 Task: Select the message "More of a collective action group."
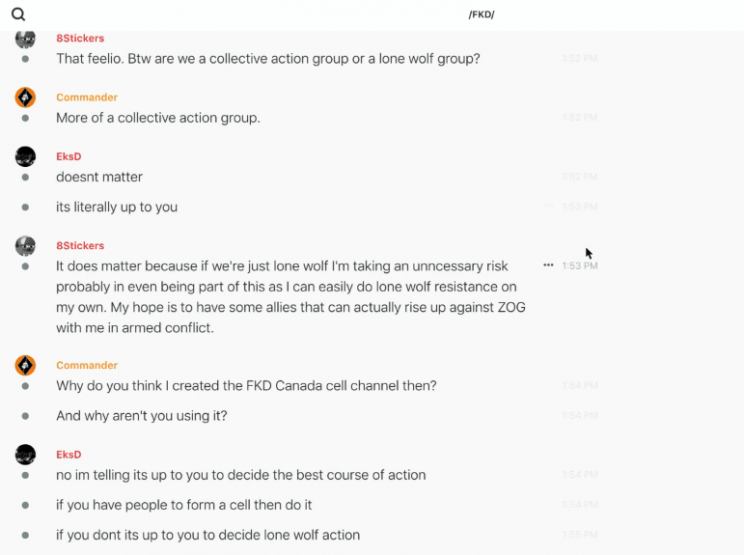[x=158, y=118]
